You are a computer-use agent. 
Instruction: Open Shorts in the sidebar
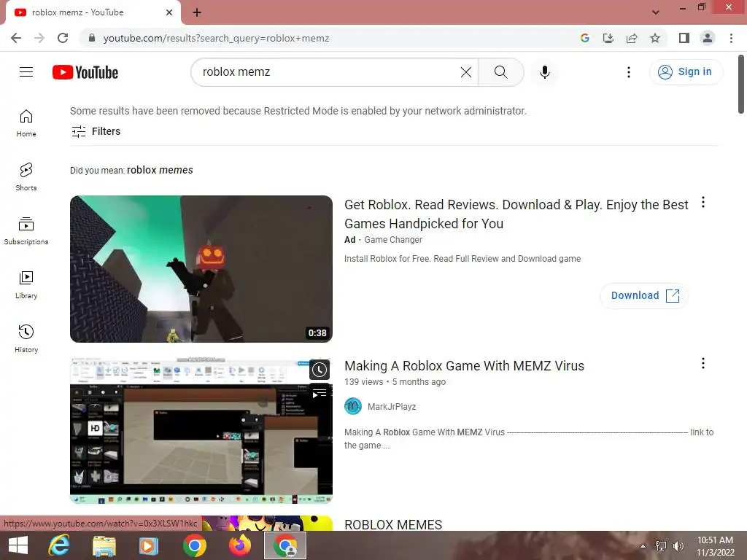[x=26, y=176]
